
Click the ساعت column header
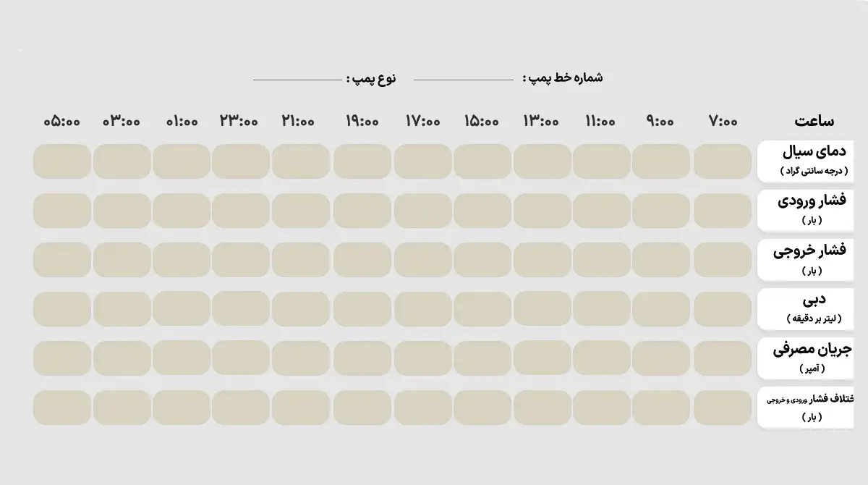(814, 121)
